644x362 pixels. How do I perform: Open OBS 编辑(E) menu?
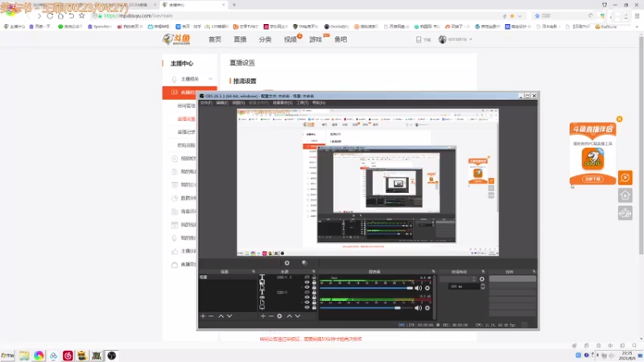coord(222,103)
